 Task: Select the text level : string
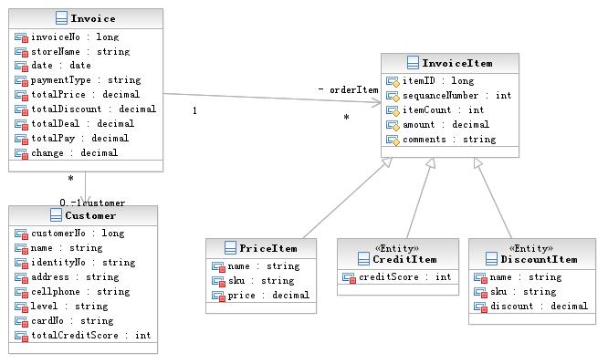click(x=69, y=307)
